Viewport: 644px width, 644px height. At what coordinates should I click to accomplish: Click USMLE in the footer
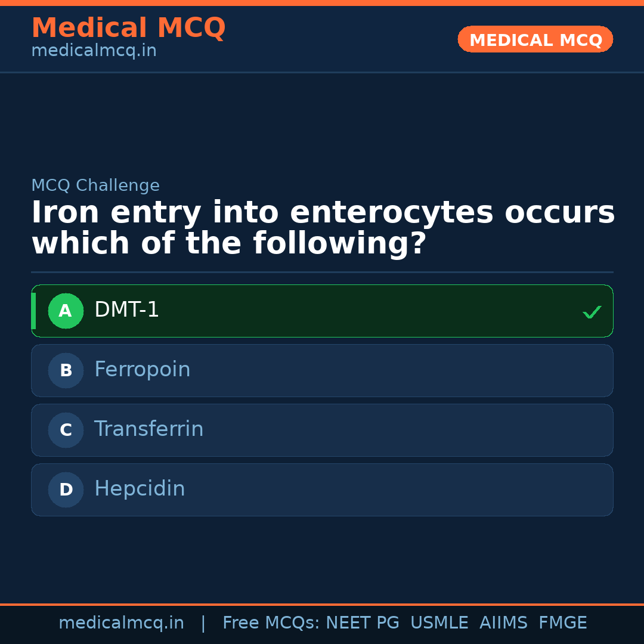(439, 623)
